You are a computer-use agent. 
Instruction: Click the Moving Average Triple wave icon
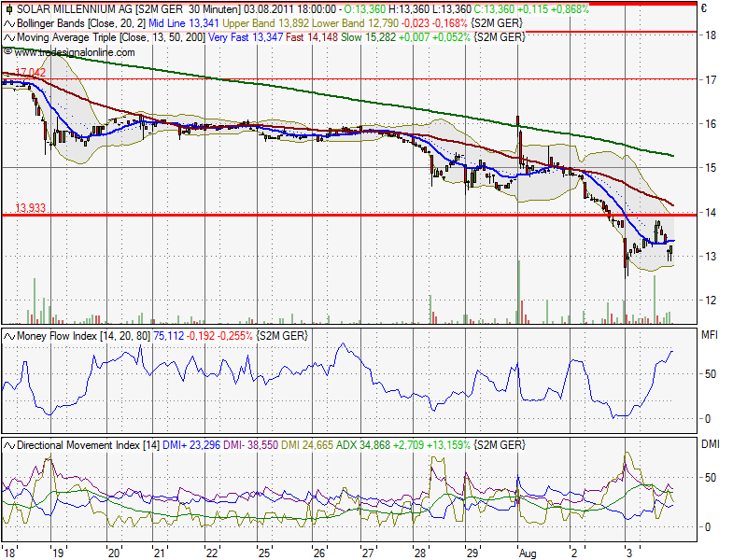[x=8, y=38]
